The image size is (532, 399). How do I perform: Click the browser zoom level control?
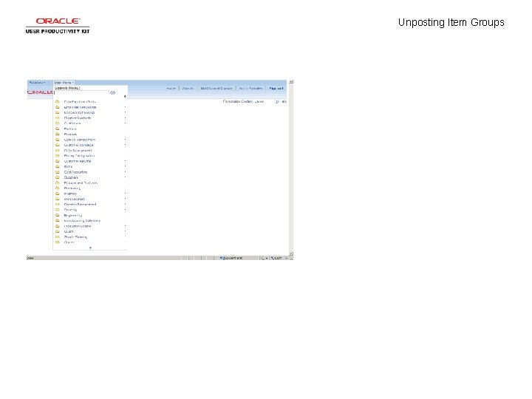click(279, 258)
